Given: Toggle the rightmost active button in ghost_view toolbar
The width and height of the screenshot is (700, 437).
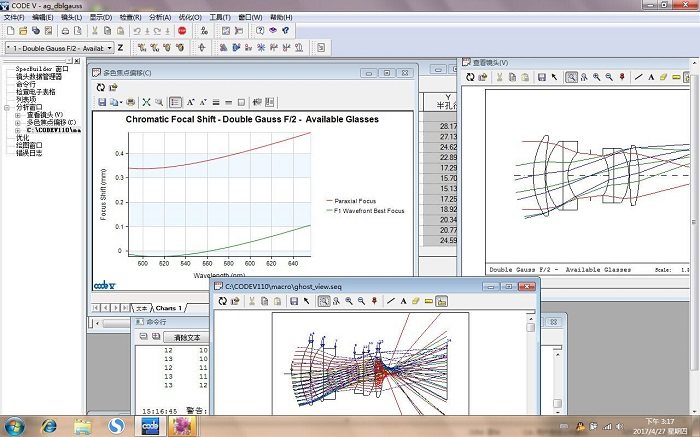Looking at the screenshot, I should (x=441, y=301).
